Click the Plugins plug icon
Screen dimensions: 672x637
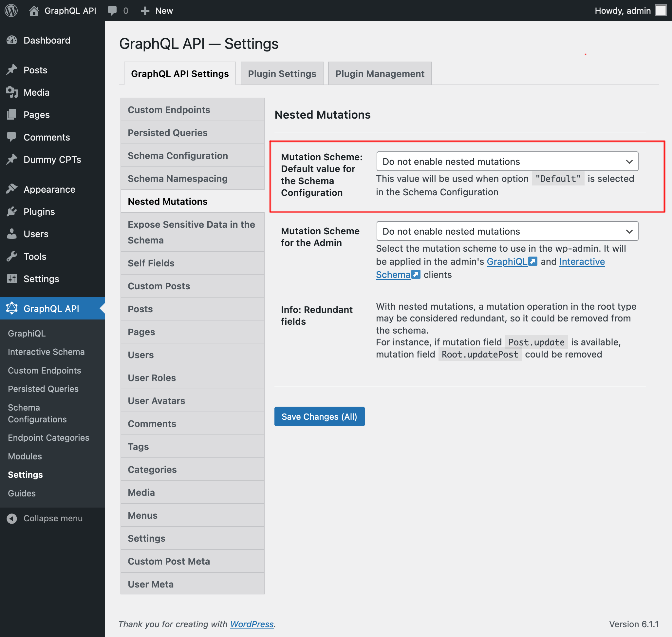(x=12, y=212)
